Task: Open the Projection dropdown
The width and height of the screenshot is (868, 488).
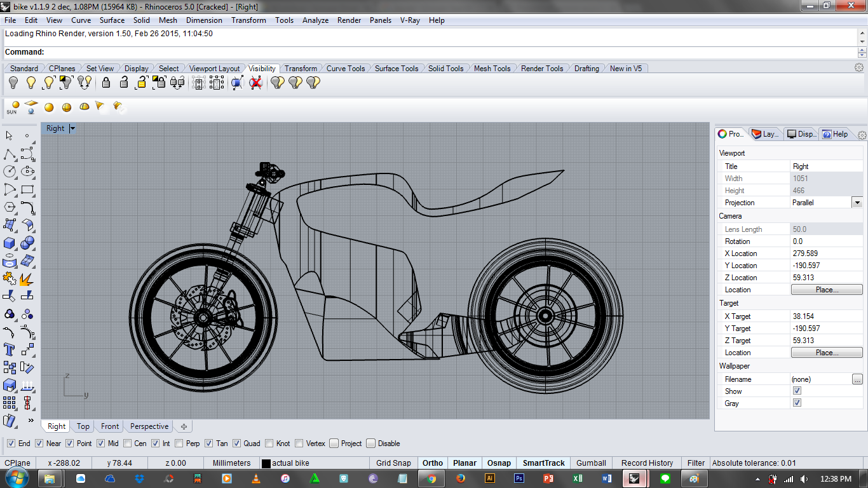Action: (x=857, y=203)
